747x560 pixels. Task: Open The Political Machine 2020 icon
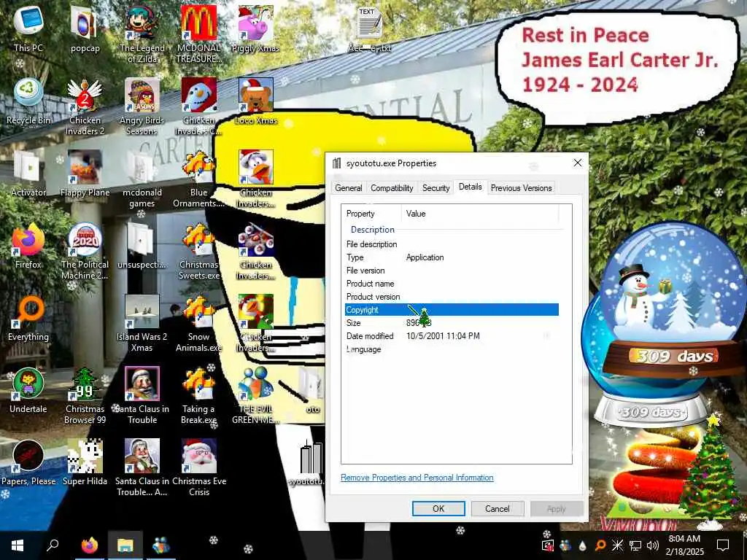85,252
